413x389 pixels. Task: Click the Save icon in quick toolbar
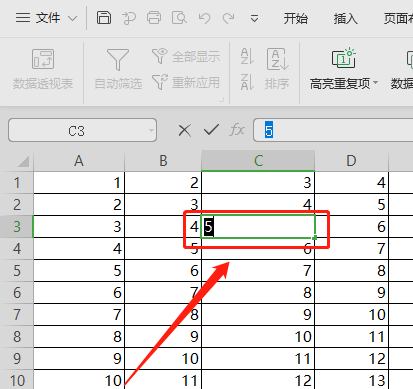[x=104, y=18]
